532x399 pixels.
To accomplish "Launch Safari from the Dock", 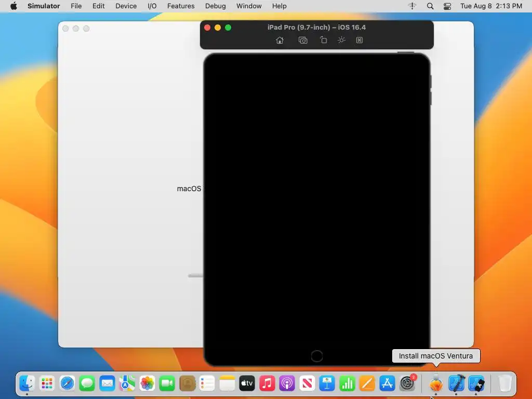I will (x=67, y=383).
